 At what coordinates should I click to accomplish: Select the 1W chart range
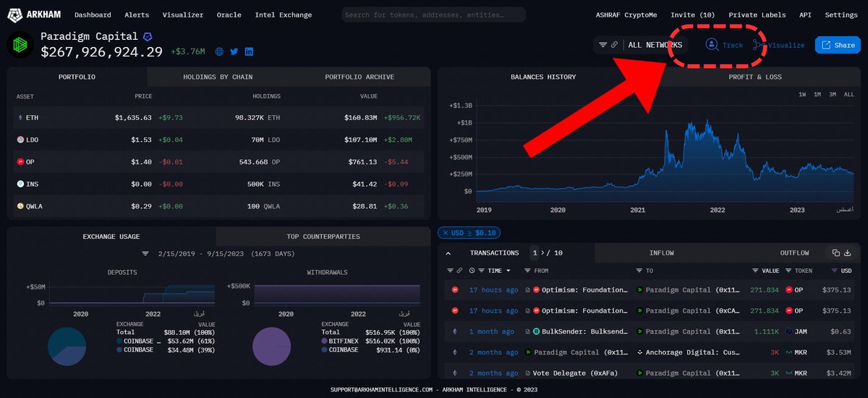[803, 95]
